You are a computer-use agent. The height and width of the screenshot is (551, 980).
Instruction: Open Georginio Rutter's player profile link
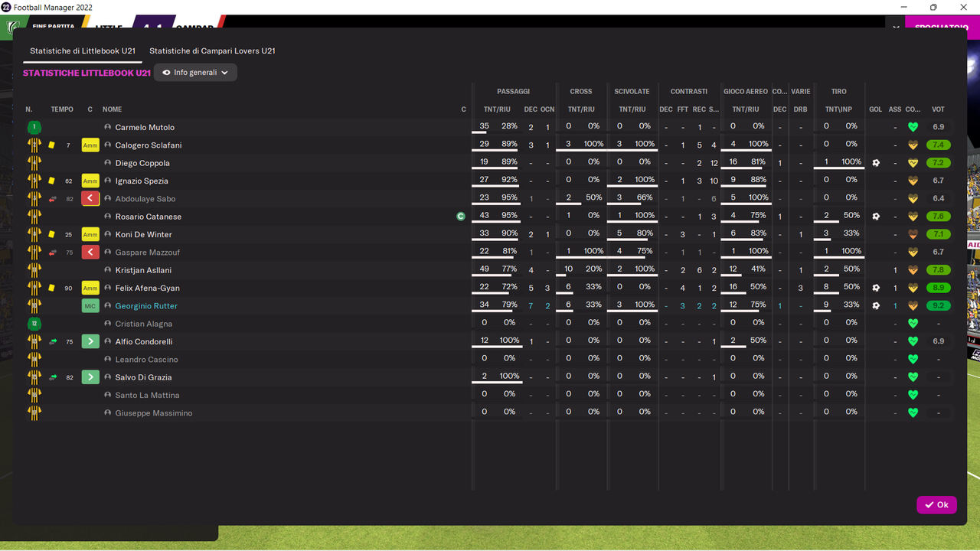coord(146,306)
